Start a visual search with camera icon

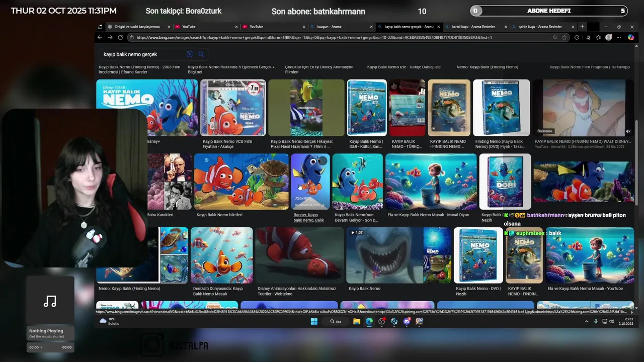pos(190,54)
